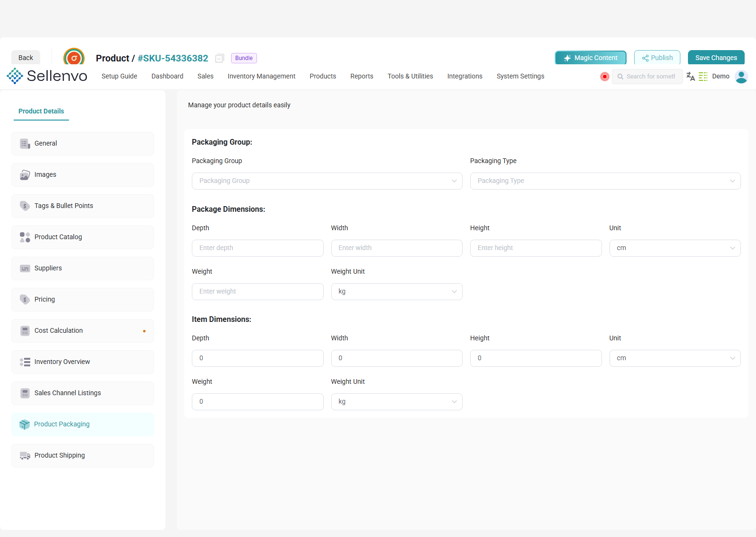This screenshot has height=537, width=756.
Task: Focus the Enter depth input field
Action: click(258, 248)
